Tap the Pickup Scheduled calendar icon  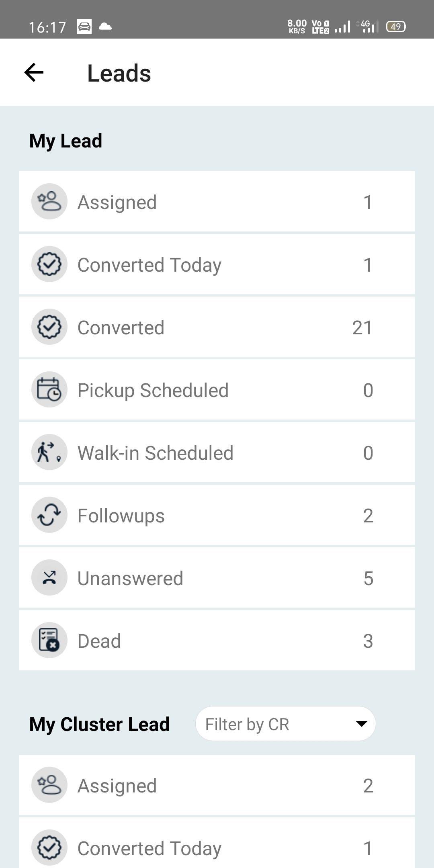click(x=49, y=389)
